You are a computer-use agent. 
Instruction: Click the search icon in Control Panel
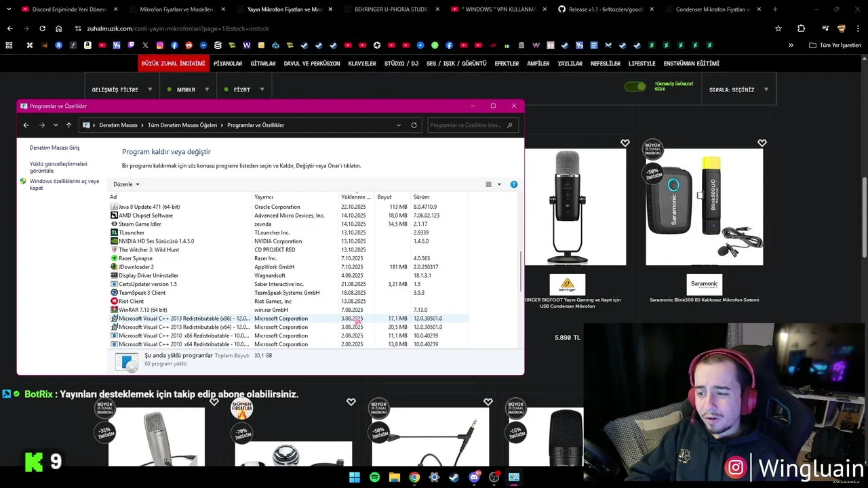(x=511, y=125)
